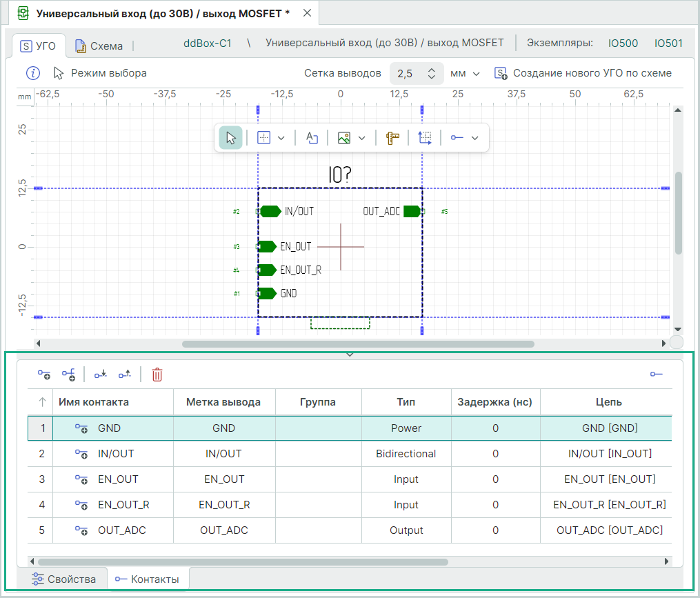Click the set origin coordinates tool icon
The height and width of the screenshot is (598, 700).
pos(425,138)
